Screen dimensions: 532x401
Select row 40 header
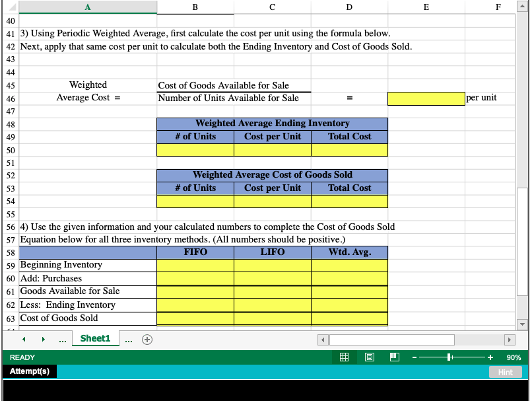(x=10, y=20)
